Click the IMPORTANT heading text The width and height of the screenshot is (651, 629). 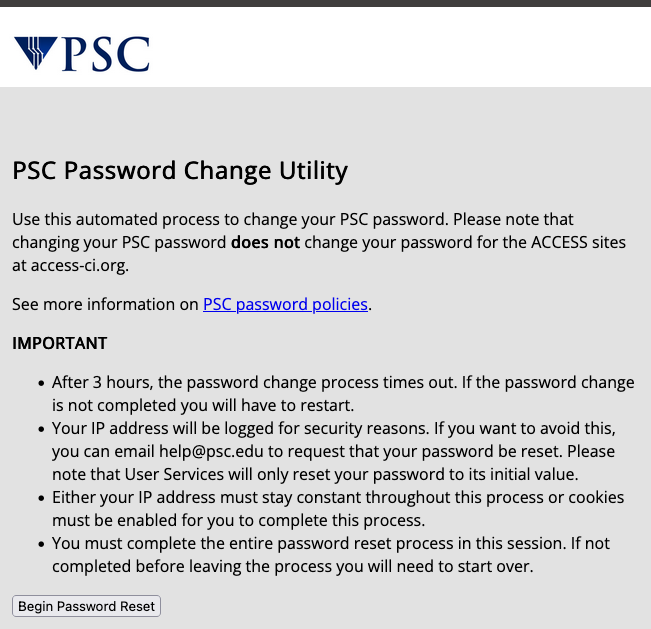coord(59,343)
